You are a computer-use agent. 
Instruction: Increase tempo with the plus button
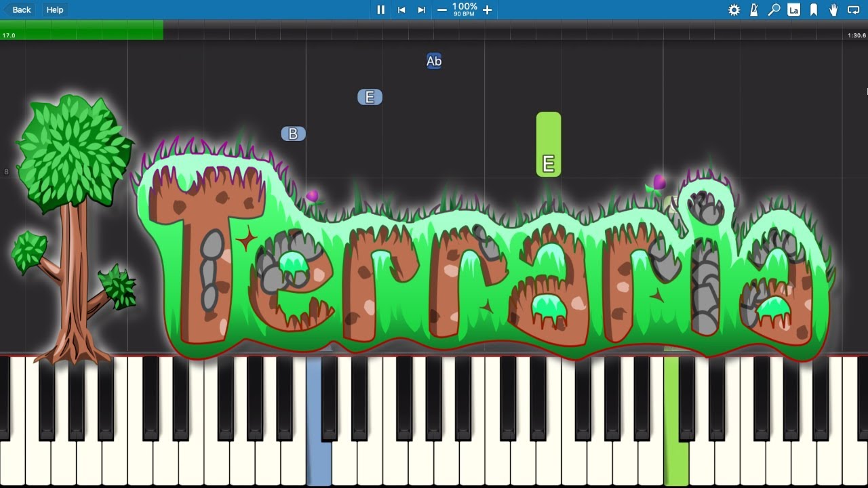(x=487, y=9)
